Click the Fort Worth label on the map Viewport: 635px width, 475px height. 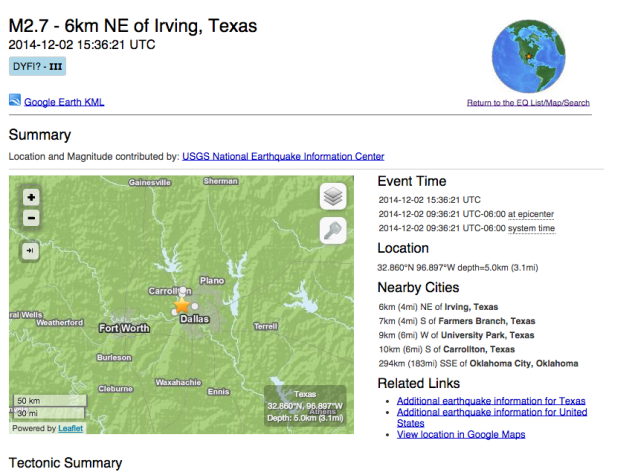pyautogui.click(x=124, y=328)
